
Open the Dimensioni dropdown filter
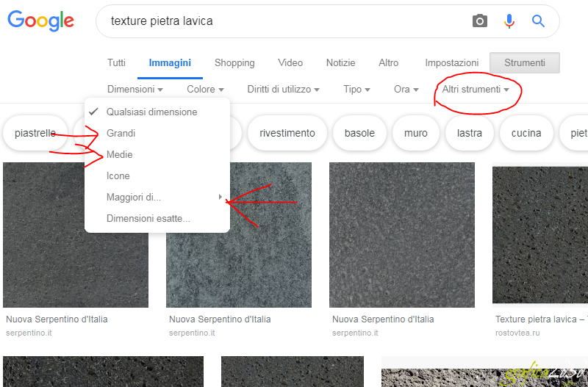135,90
